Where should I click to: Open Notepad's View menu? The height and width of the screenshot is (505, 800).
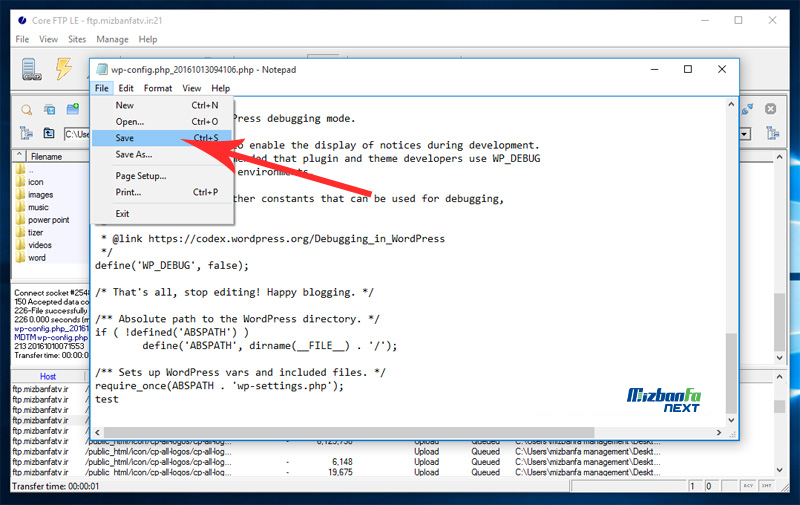click(x=192, y=88)
